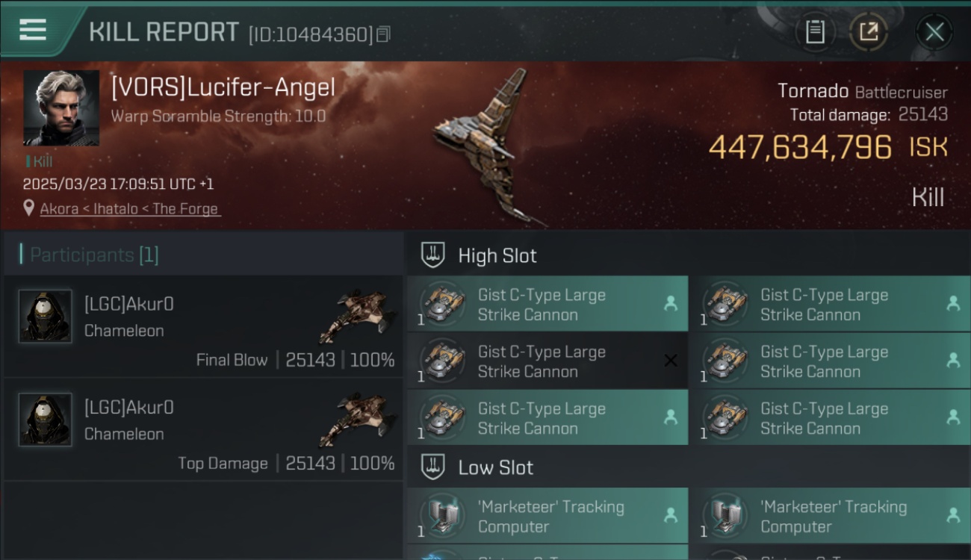Click Lucifer-Angel's pilot portrait
This screenshot has height=560, width=971.
click(x=61, y=108)
